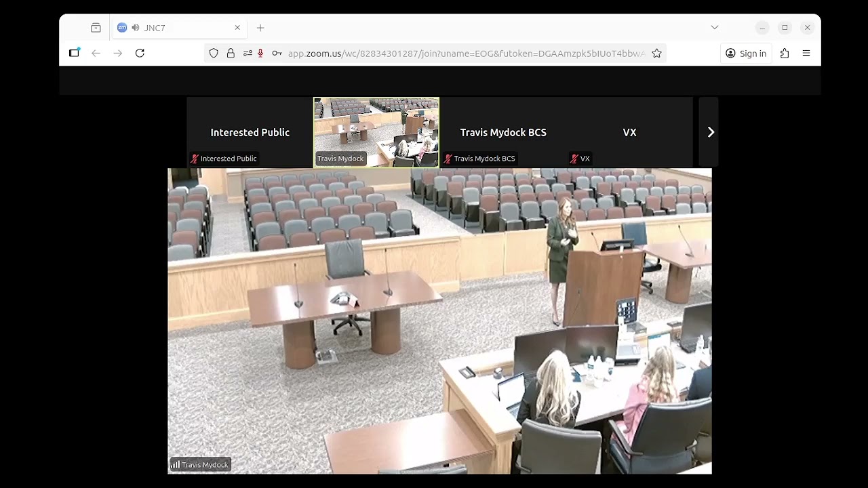Screen dimensions: 868x488
Task: Open tracking protection shield icon
Action: point(214,54)
